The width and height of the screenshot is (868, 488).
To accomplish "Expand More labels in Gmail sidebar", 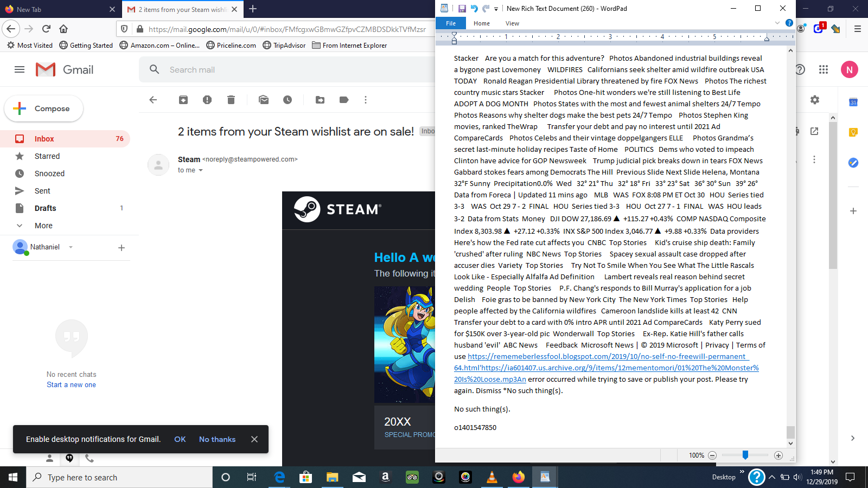I will point(43,226).
